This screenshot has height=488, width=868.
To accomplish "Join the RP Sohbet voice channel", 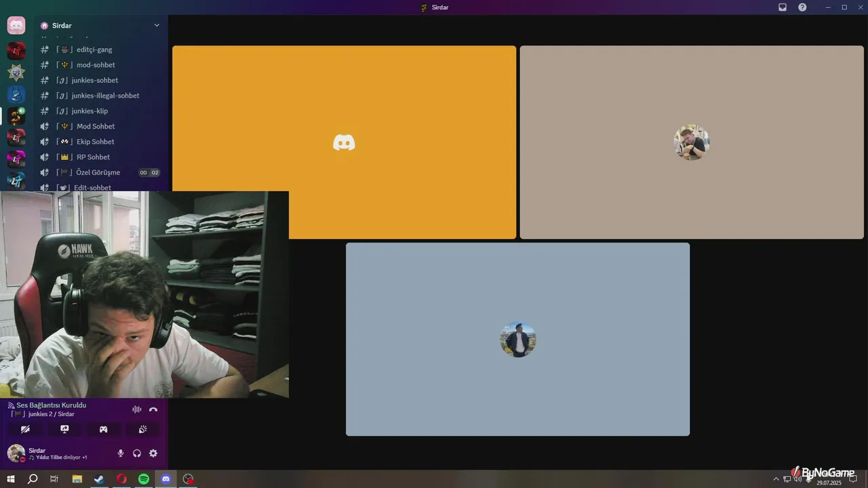I will [100, 157].
